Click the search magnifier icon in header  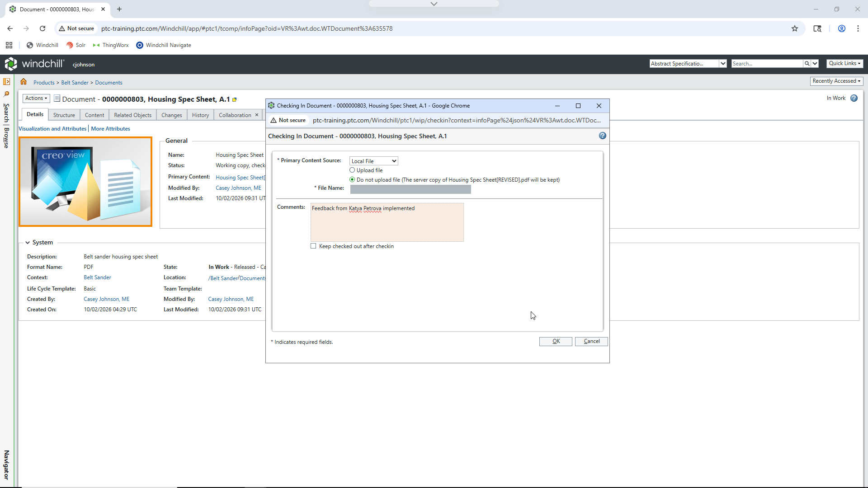click(807, 64)
